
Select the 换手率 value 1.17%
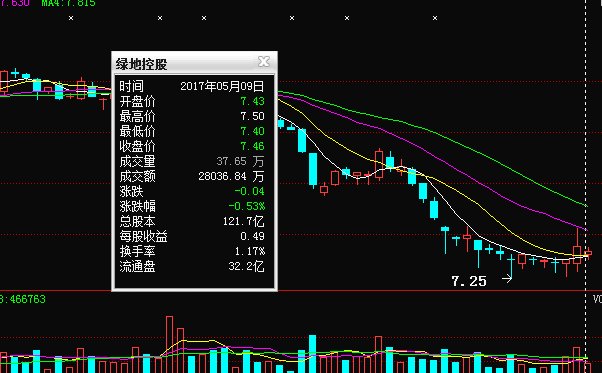pyautogui.click(x=250, y=251)
